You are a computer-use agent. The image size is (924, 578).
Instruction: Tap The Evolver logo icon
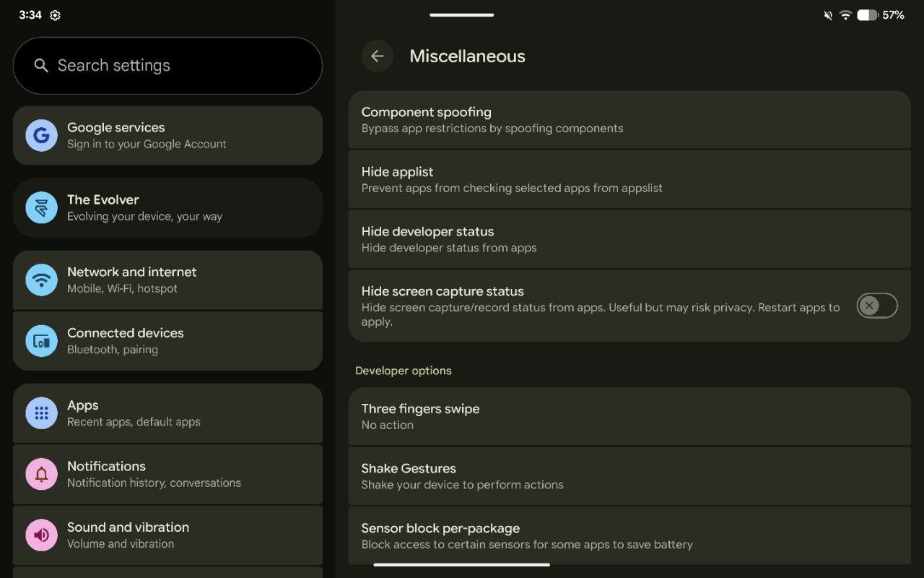click(x=41, y=207)
